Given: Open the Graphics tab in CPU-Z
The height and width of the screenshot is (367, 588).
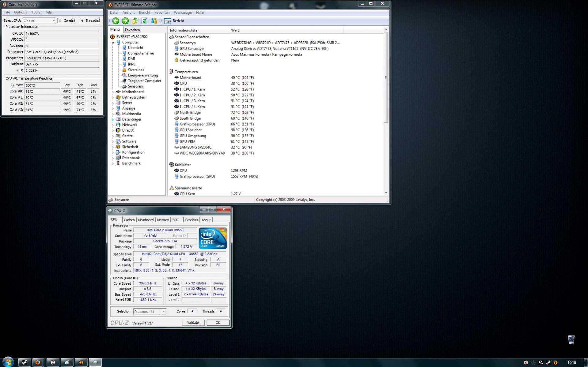Looking at the screenshot, I should point(192,220).
